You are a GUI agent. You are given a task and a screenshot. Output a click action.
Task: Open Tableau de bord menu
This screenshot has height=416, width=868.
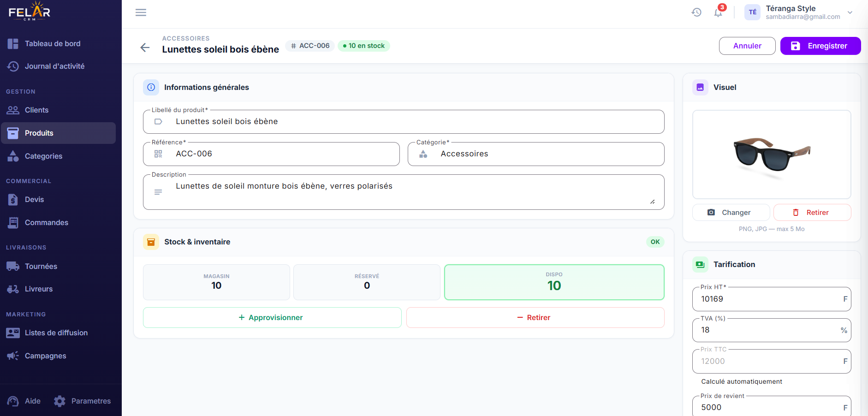tap(59, 44)
